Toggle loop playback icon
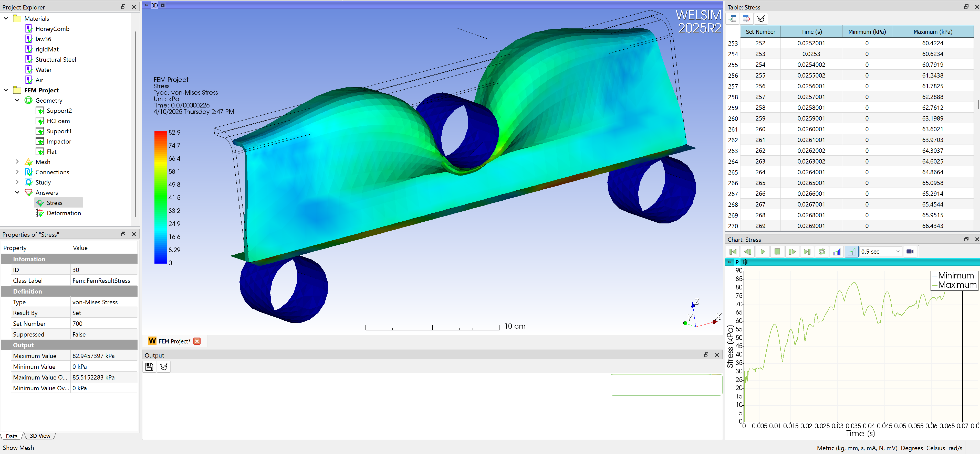Image resolution: width=980 pixels, height=454 pixels. pyautogui.click(x=822, y=251)
